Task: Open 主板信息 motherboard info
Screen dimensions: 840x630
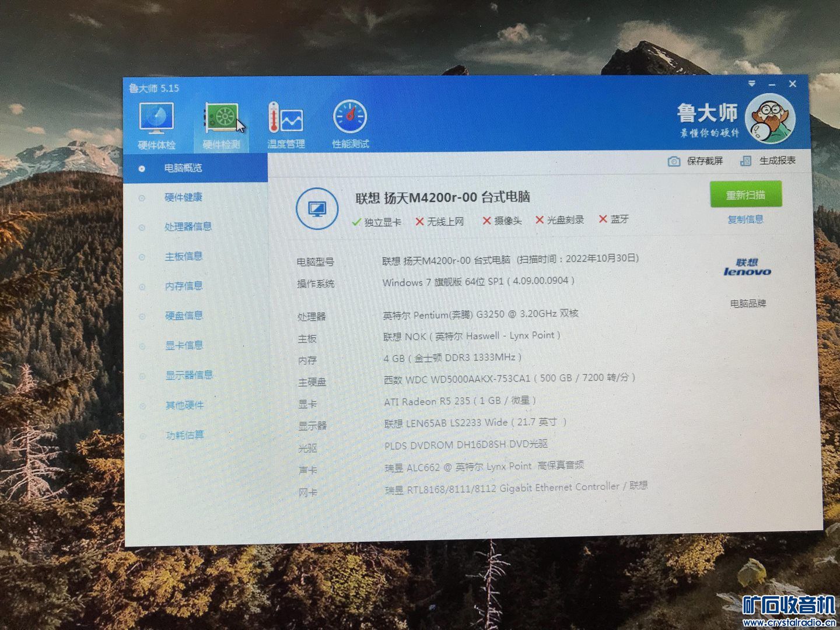Action: 184,256
